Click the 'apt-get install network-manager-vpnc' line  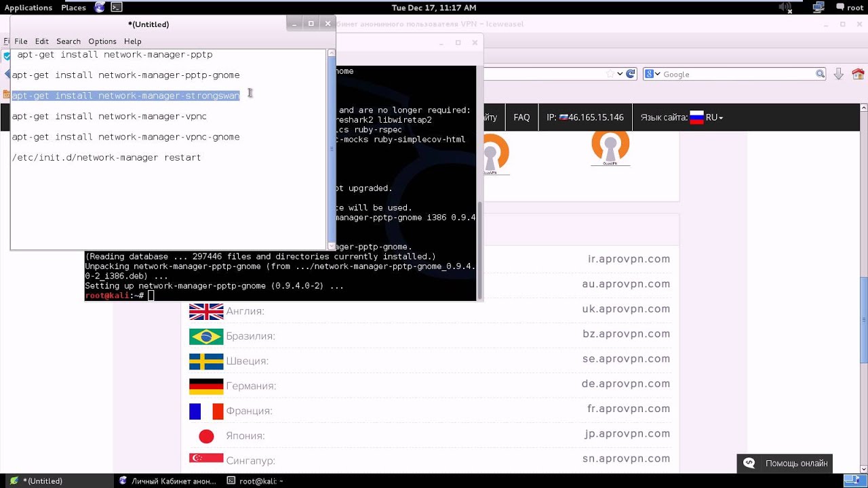point(109,117)
